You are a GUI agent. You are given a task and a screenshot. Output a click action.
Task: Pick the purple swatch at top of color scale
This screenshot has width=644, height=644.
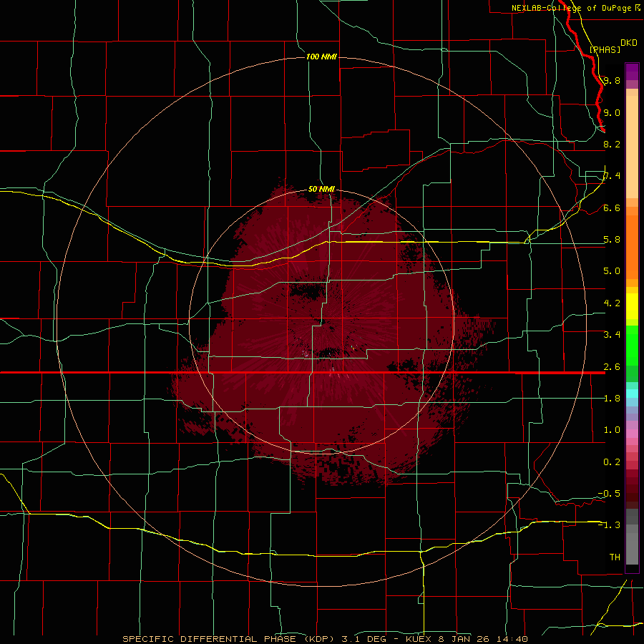(632, 72)
